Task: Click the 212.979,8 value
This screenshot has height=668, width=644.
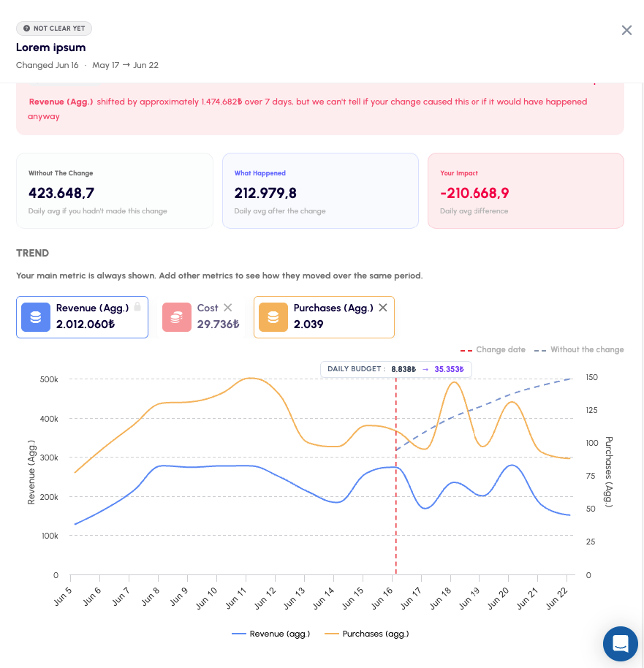Action: pos(265,194)
